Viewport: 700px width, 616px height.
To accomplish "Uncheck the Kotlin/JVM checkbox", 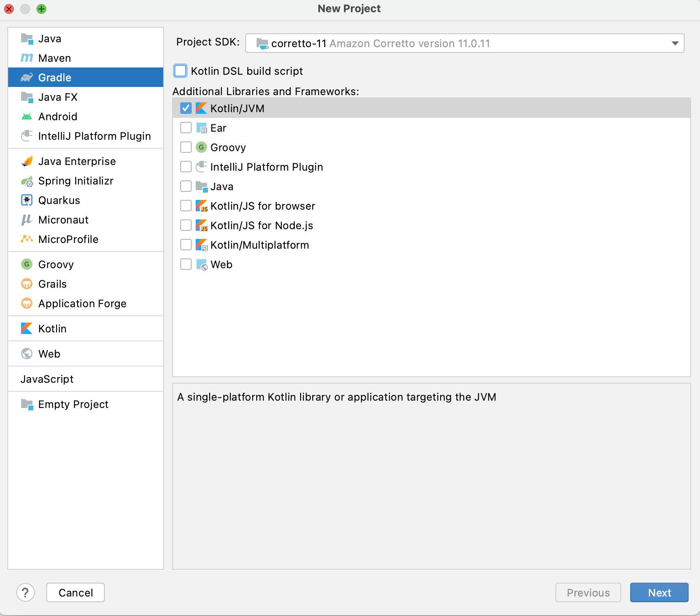I will pos(186,108).
